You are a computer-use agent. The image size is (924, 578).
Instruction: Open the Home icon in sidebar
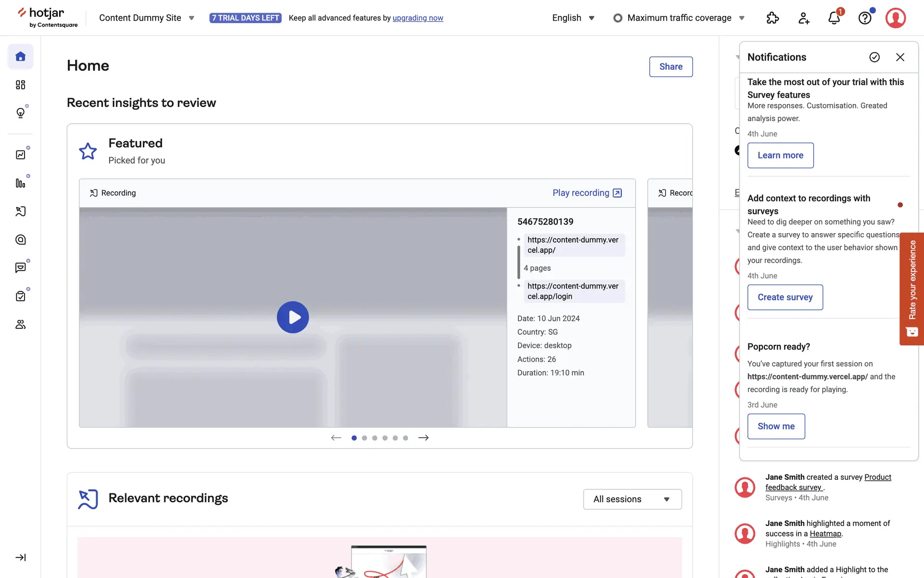(20, 57)
